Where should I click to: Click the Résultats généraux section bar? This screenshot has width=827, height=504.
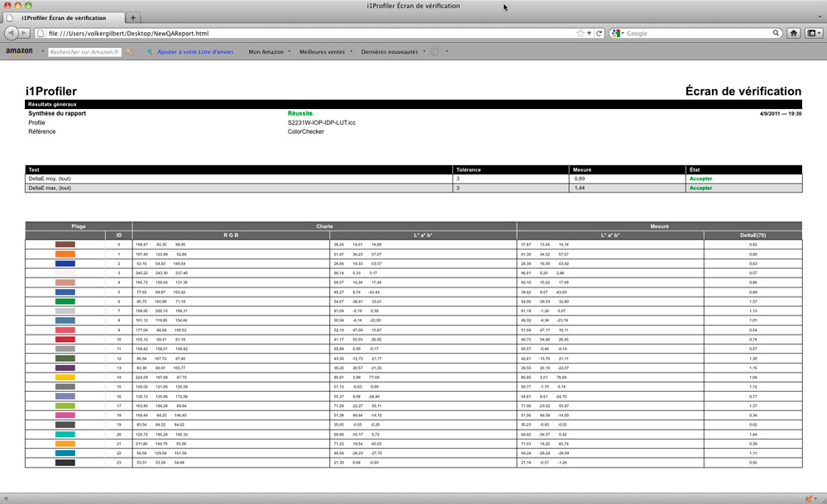click(x=413, y=104)
